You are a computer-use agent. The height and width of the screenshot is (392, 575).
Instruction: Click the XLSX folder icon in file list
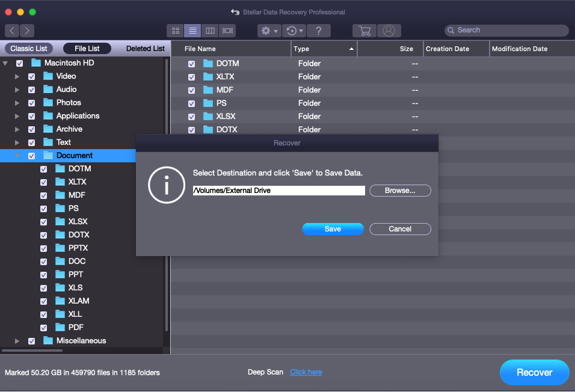coord(208,116)
